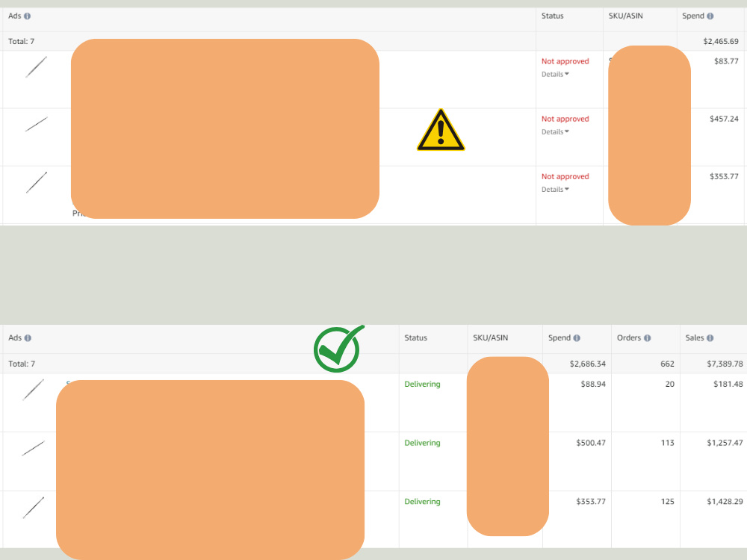Select total sales value $7,389.78
Screen dimensions: 747x560
tap(725, 364)
